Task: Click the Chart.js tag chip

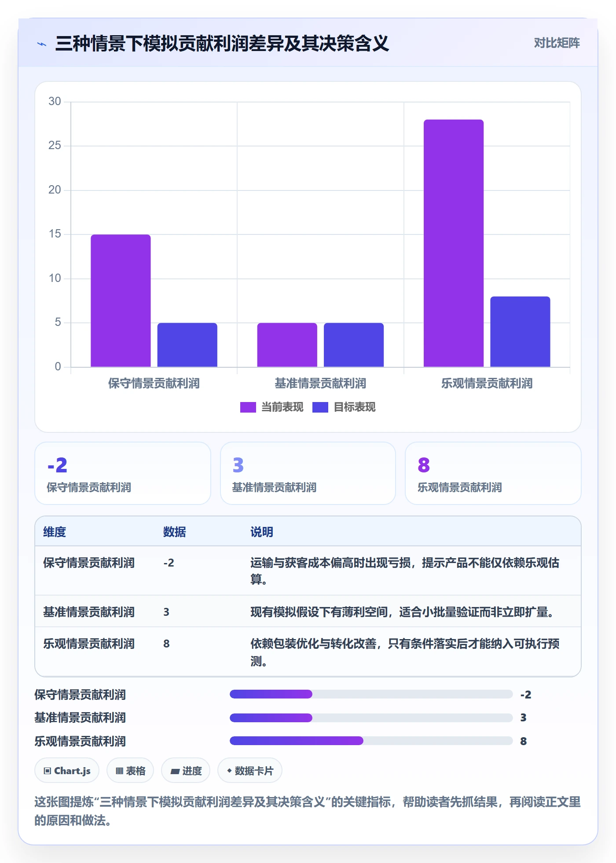Action: click(x=67, y=771)
